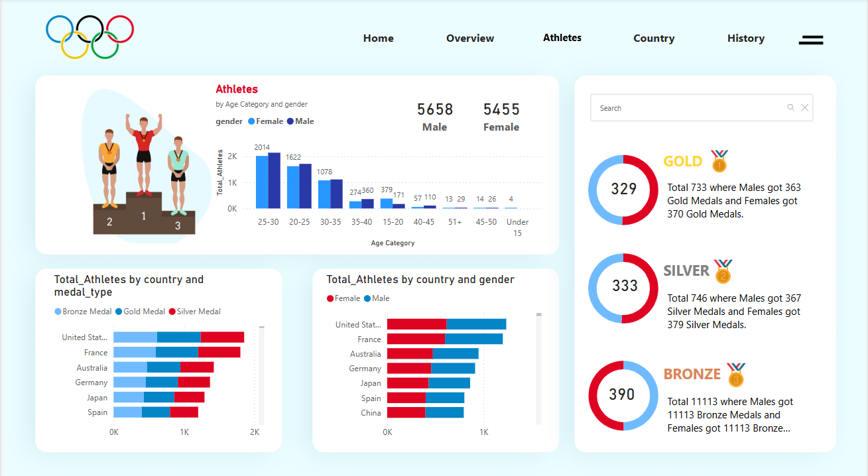Switch to the Athletes page

coord(562,38)
